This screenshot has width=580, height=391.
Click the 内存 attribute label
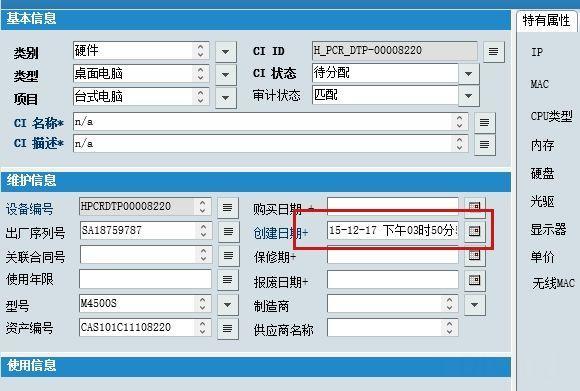tap(543, 145)
